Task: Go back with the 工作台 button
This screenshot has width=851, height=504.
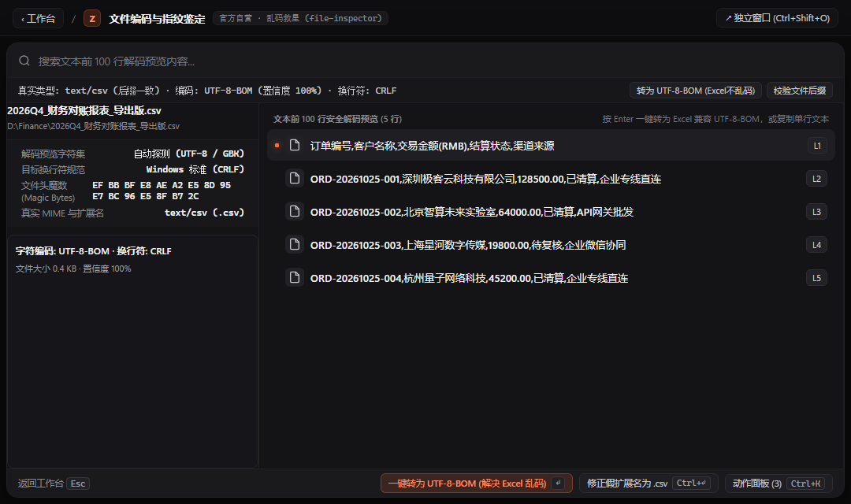Action: click(x=38, y=18)
